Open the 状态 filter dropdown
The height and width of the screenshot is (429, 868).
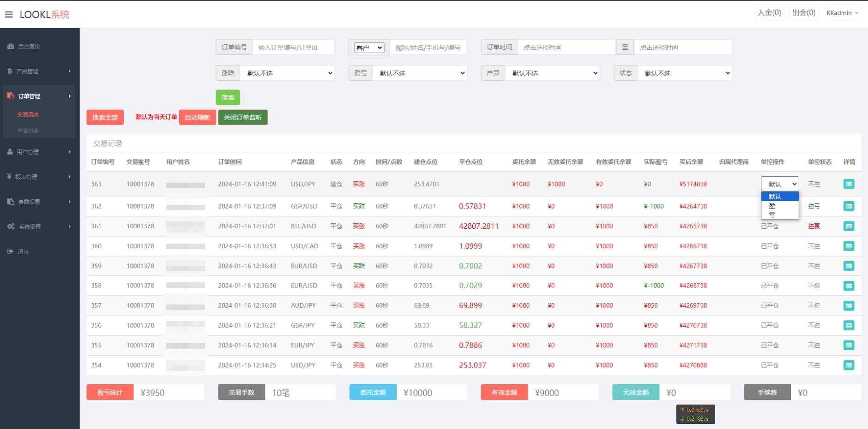pos(685,73)
